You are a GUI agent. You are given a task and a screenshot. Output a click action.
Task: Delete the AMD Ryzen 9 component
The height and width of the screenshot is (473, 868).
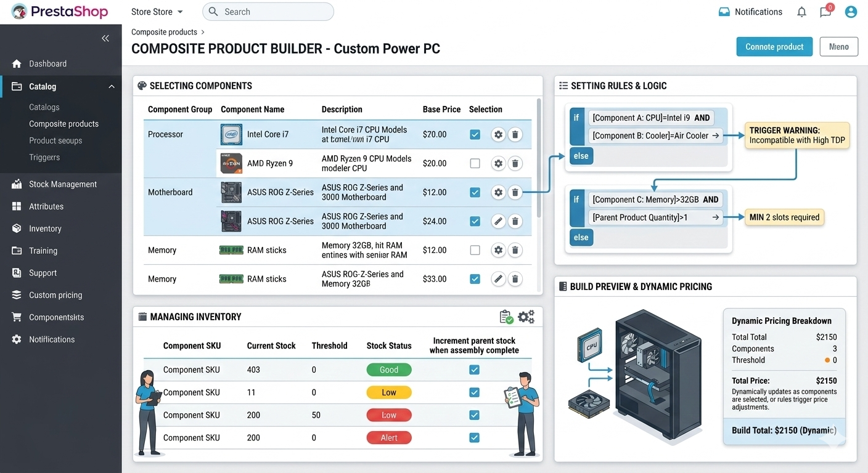515,163
